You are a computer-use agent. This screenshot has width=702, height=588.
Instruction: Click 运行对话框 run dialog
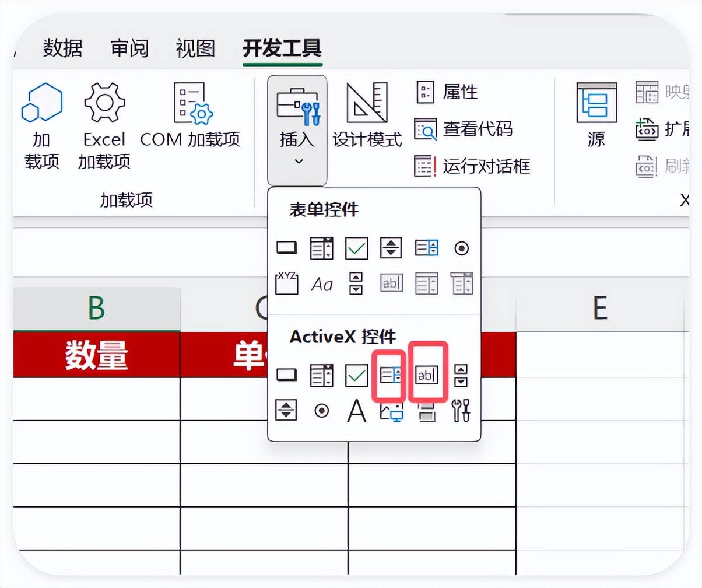pyautogui.click(x=472, y=166)
